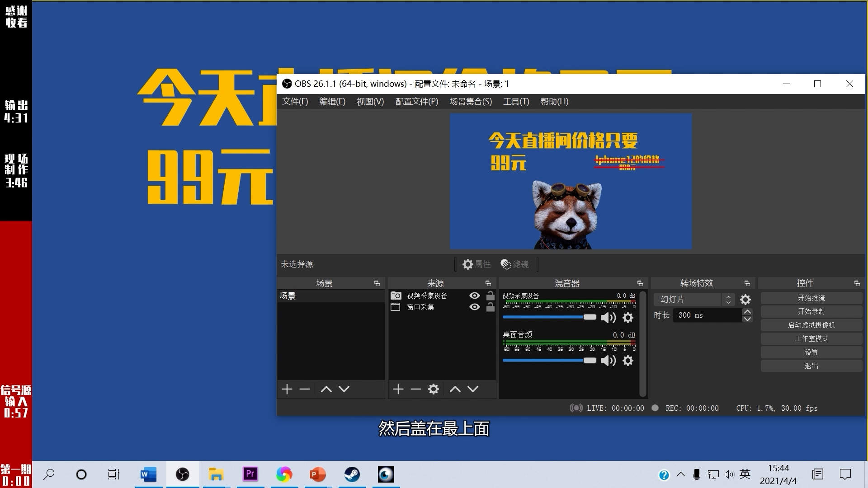The image size is (868, 488).
Task: Open transition properties gear beside 幻灯片
Action: click(x=745, y=300)
